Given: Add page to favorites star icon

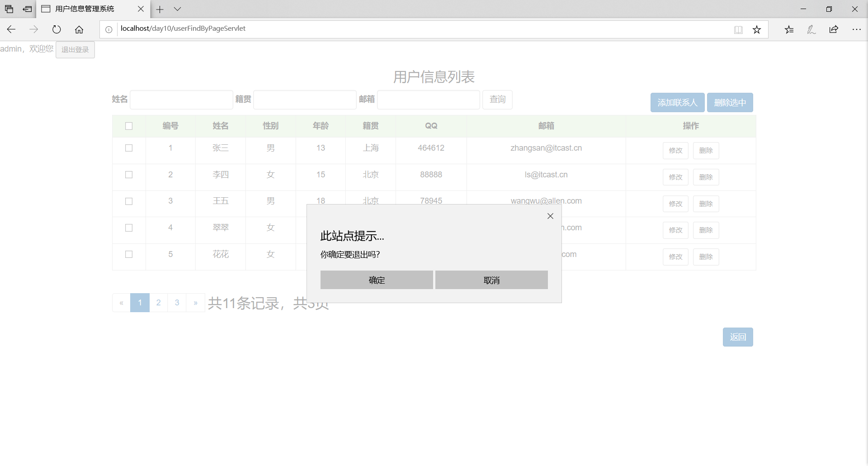Looking at the screenshot, I should point(757,30).
